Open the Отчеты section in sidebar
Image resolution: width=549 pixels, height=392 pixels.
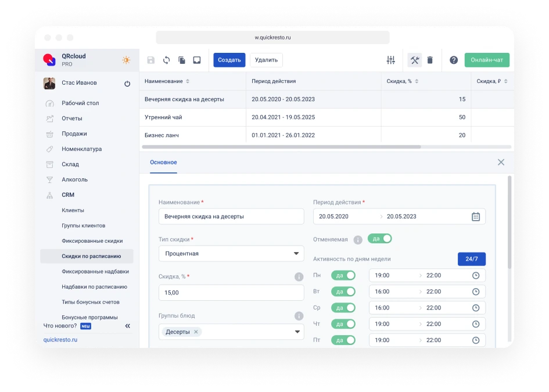pos(72,118)
